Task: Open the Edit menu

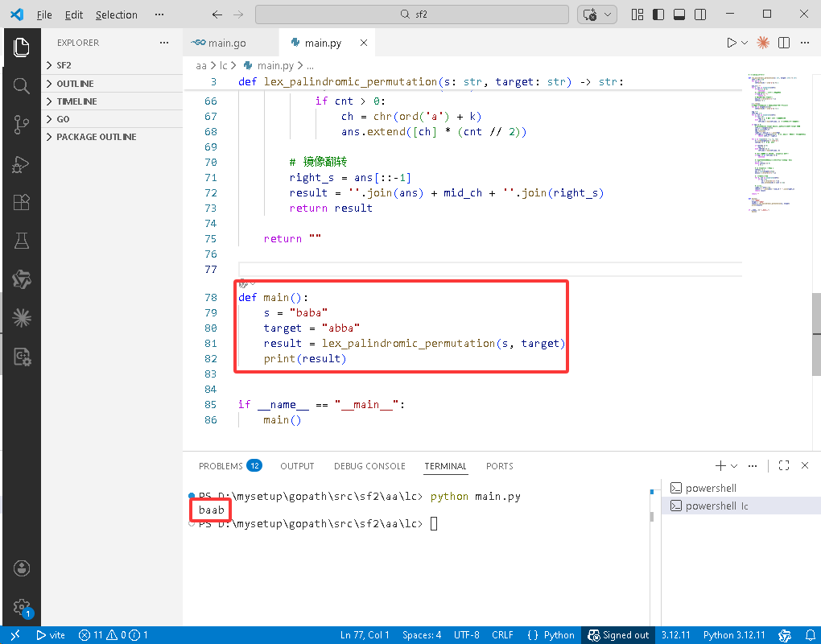Action: tap(74, 14)
